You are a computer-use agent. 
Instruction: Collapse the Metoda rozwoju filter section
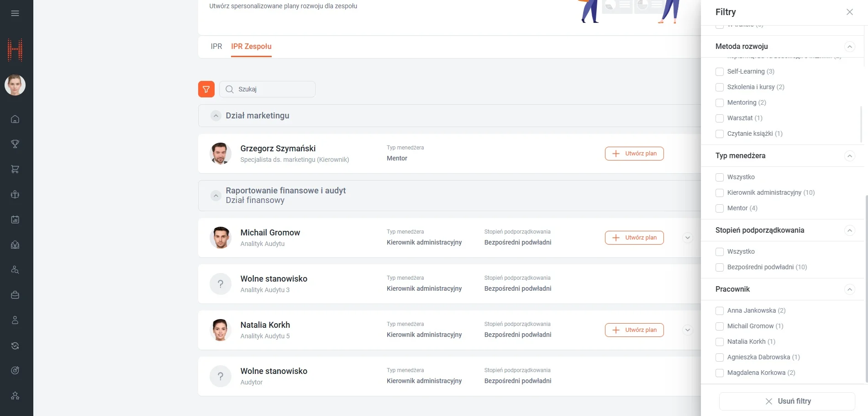[x=849, y=47]
